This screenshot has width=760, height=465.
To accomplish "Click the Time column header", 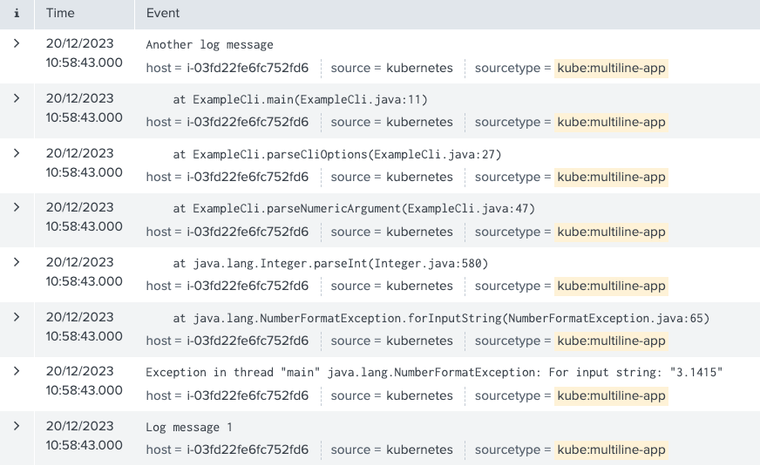I will [x=60, y=14].
